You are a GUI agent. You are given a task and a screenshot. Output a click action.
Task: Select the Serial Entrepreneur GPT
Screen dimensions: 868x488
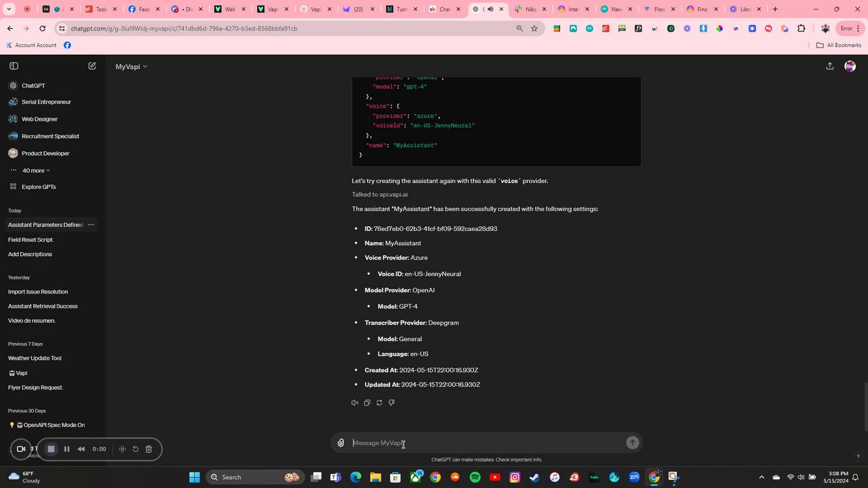click(46, 102)
